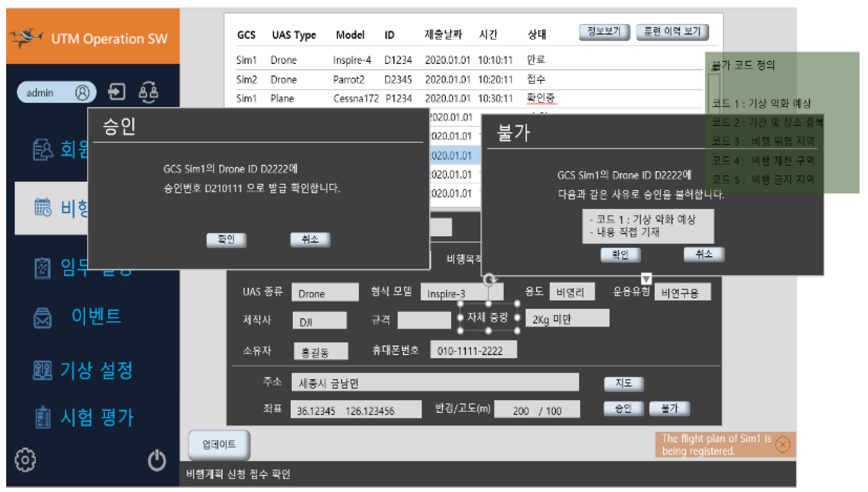Close the Sim1 flight plan notification
Viewport: 868px width, 492px height.
(783, 445)
